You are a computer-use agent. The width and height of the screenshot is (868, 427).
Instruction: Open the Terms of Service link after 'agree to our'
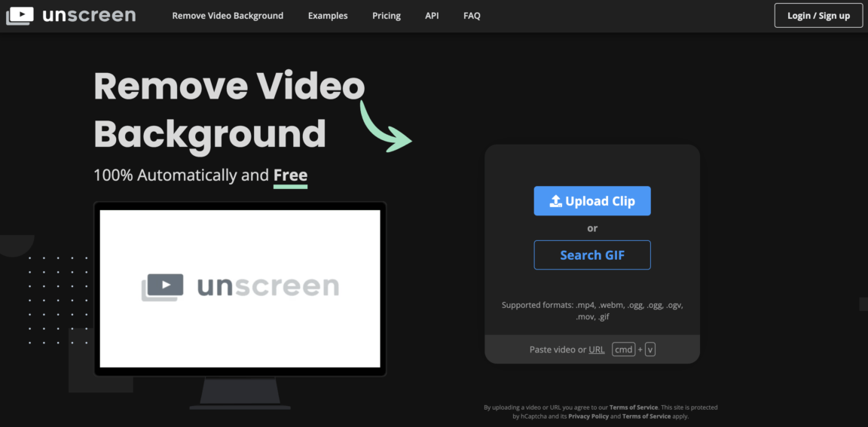[633, 407]
